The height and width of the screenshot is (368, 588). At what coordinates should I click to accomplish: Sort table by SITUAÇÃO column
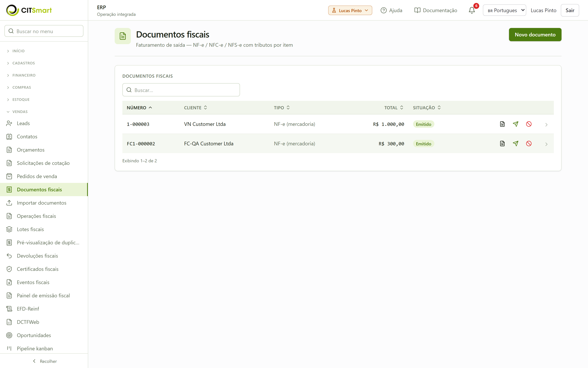tap(427, 108)
